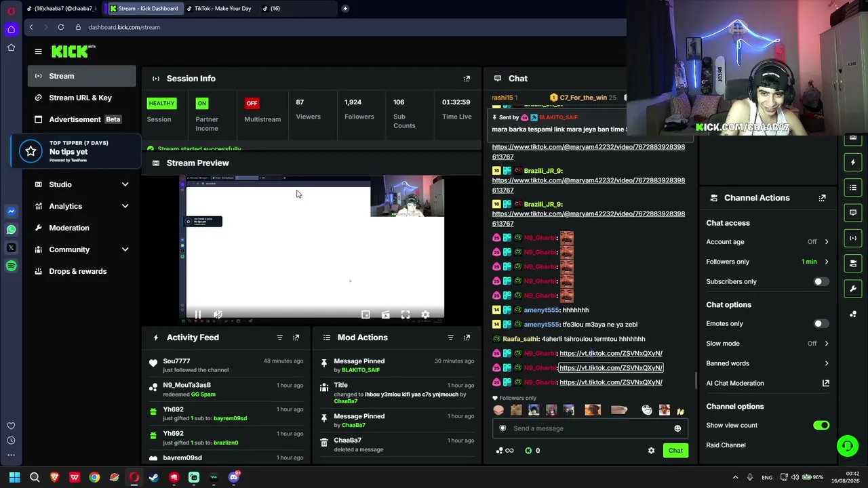Toggle Subscribers only chat
The image size is (868, 488).
pyautogui.click(x=821, y=281)
